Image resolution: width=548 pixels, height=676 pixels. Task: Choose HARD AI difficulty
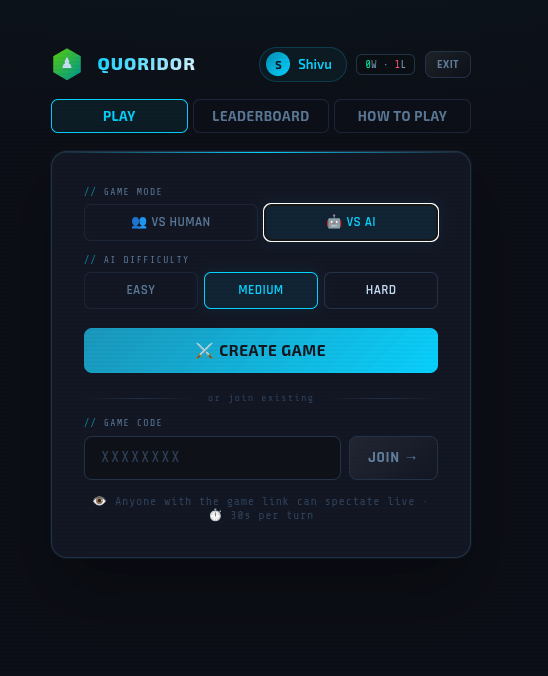coord(381,290)
